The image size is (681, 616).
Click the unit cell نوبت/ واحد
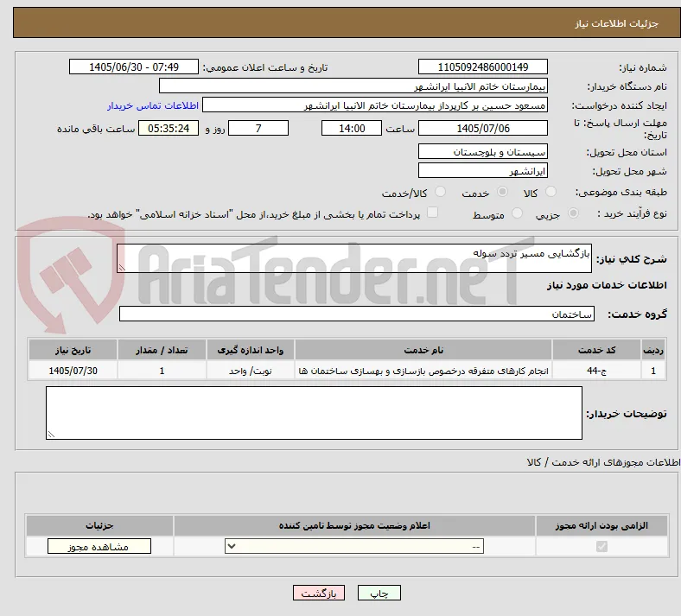tap(250, 371)
